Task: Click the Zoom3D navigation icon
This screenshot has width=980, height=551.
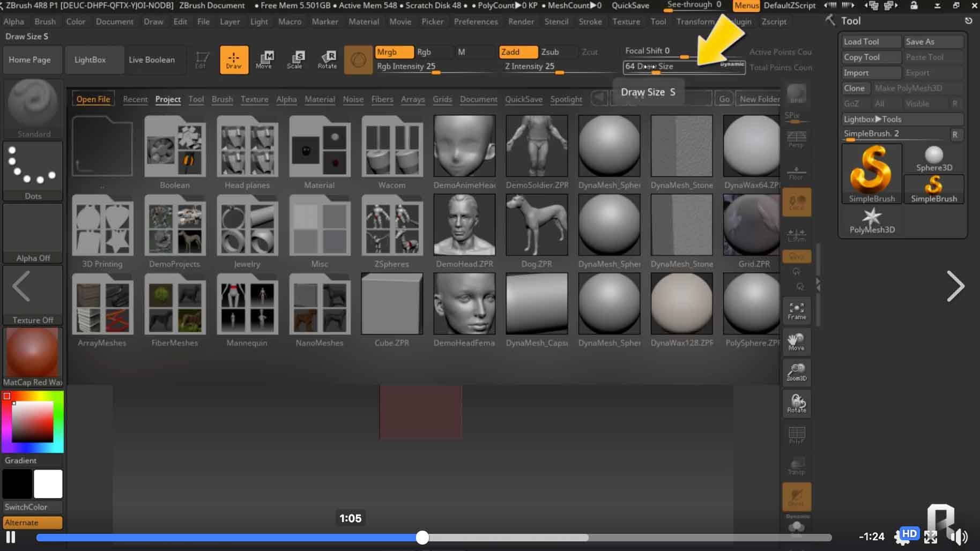Action: 797,372
